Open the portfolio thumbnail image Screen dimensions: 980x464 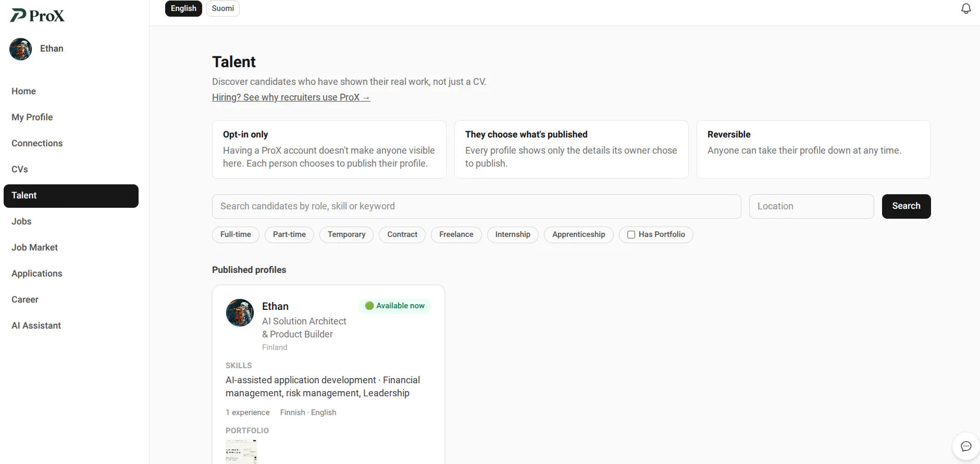[x=241, y=452]
